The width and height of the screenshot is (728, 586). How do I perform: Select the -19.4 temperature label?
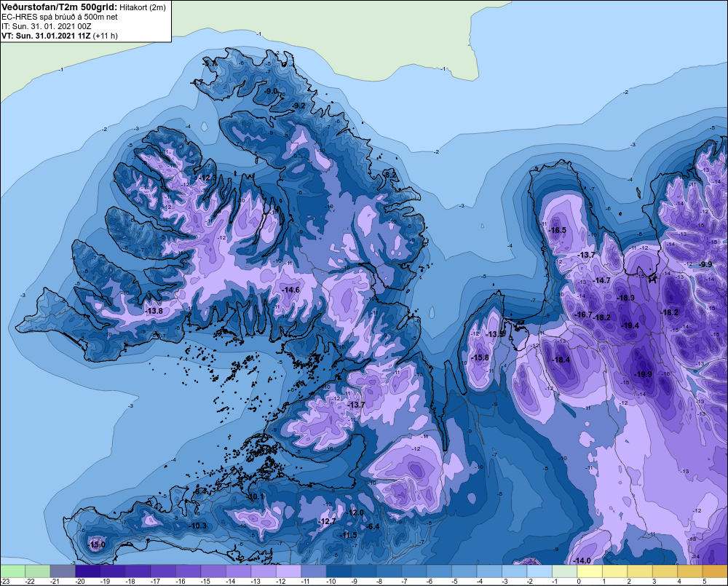630,325
